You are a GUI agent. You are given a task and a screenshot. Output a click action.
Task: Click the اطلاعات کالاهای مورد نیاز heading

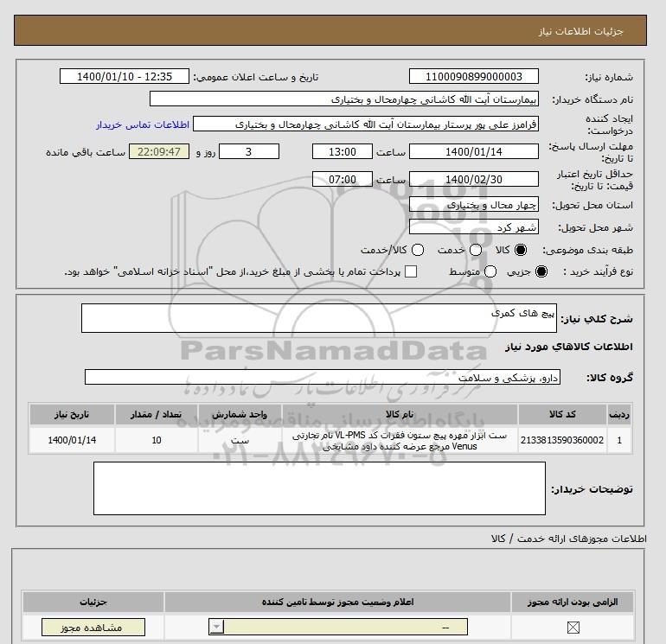(x=569, y=347)
